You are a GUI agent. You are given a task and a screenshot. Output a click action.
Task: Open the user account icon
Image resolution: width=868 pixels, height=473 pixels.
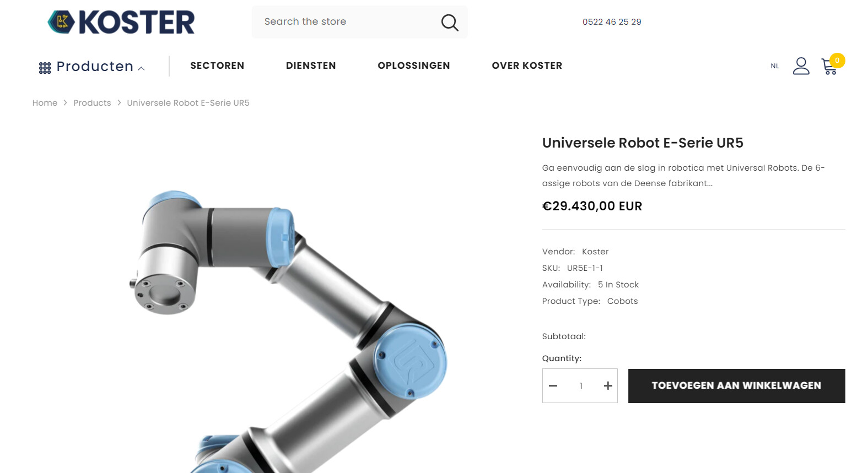coord(801,66)
